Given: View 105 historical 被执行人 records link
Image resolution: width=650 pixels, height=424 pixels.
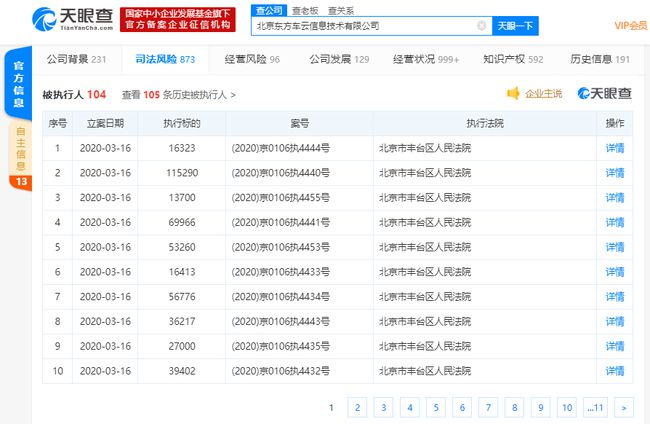Looking at the screenshot, I should pyautogui.click(x=179, y=95).
